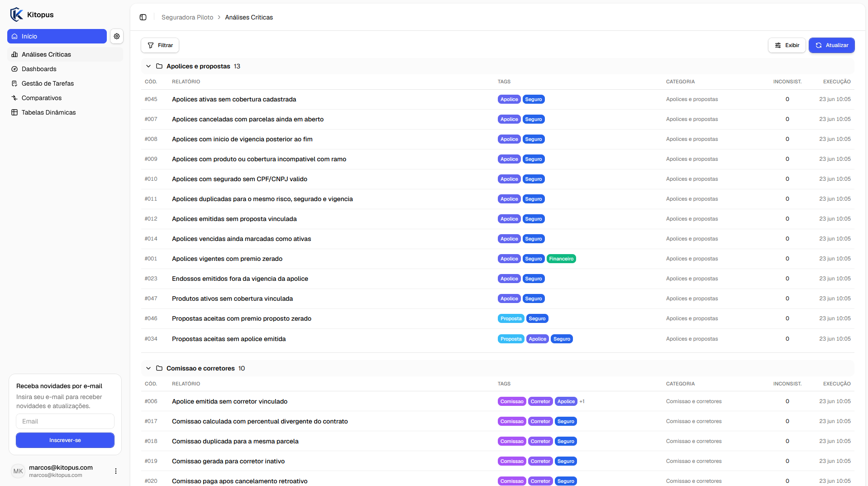Click the Kitopus logo
This screenshot has width=868, height=486.
pos(17,14)
